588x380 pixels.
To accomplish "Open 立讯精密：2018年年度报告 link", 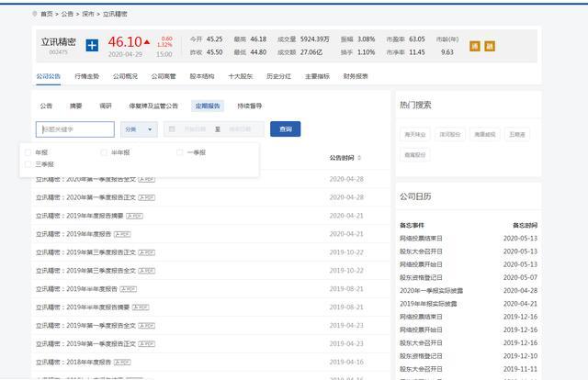I will (x=73, y=362).
